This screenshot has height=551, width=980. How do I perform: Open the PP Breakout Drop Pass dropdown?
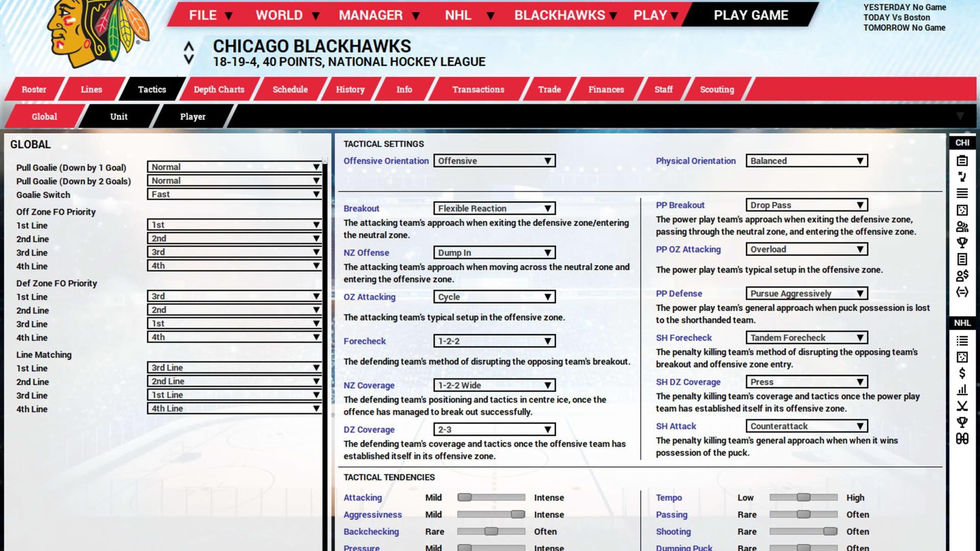click(806, 205)
